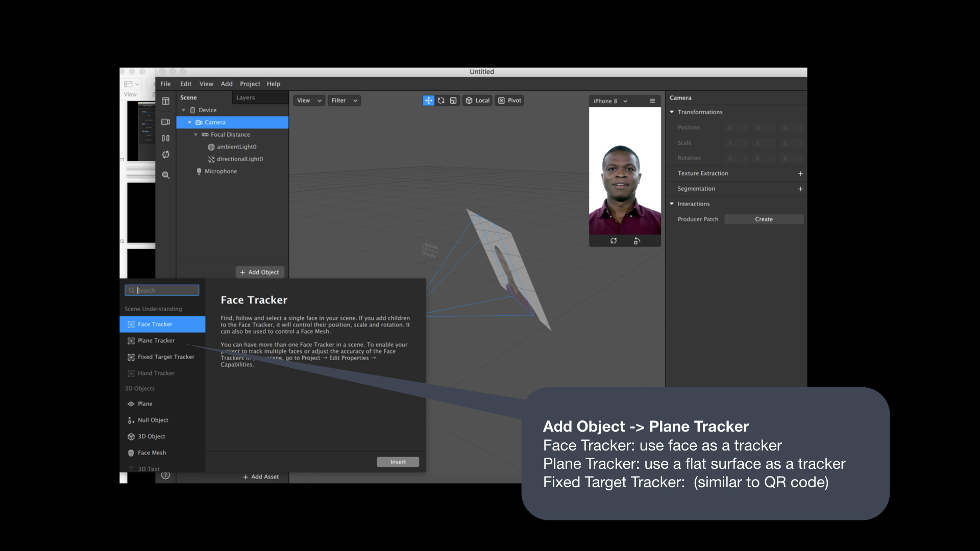The image size is (980, 551).
Task: Open the simulator hamburger menu
Action: pyautogui.click(x=652, y=101)
